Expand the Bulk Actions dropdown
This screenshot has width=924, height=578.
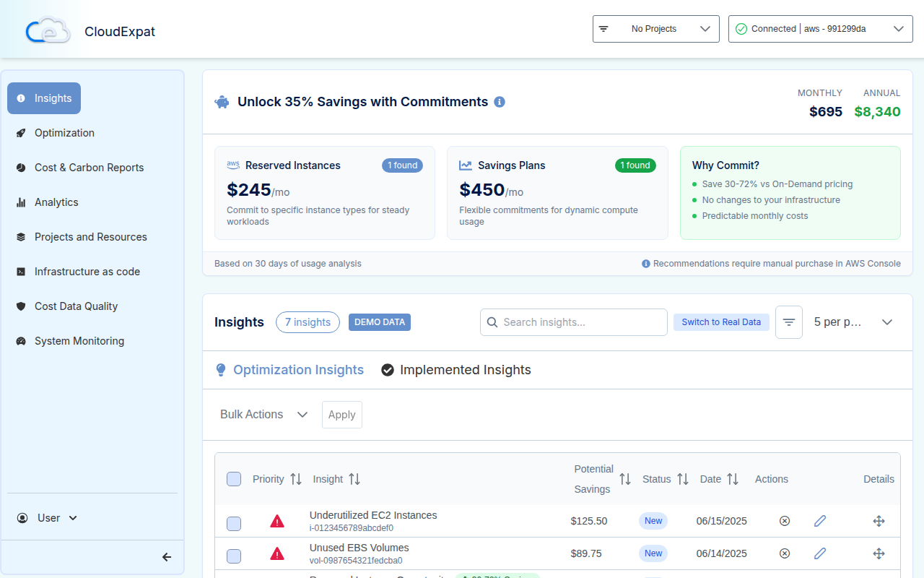[263, 414]
